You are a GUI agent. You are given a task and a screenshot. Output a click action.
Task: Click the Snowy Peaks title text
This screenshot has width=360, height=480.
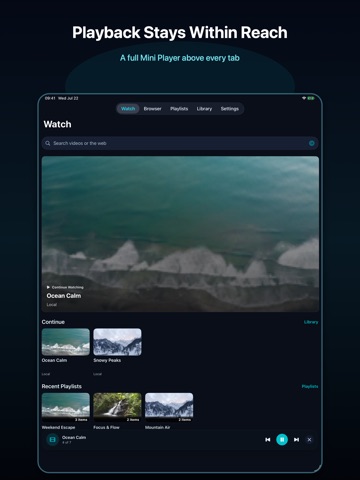[x=107, y=360]
